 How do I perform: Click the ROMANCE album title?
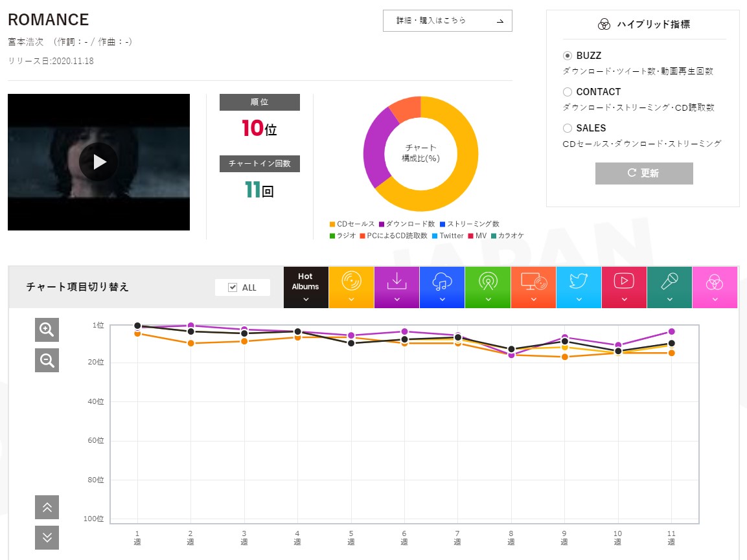[x=49, y=19]
